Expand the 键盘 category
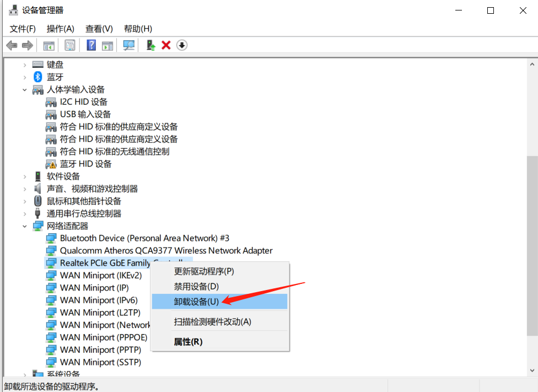 click(25, 65)
